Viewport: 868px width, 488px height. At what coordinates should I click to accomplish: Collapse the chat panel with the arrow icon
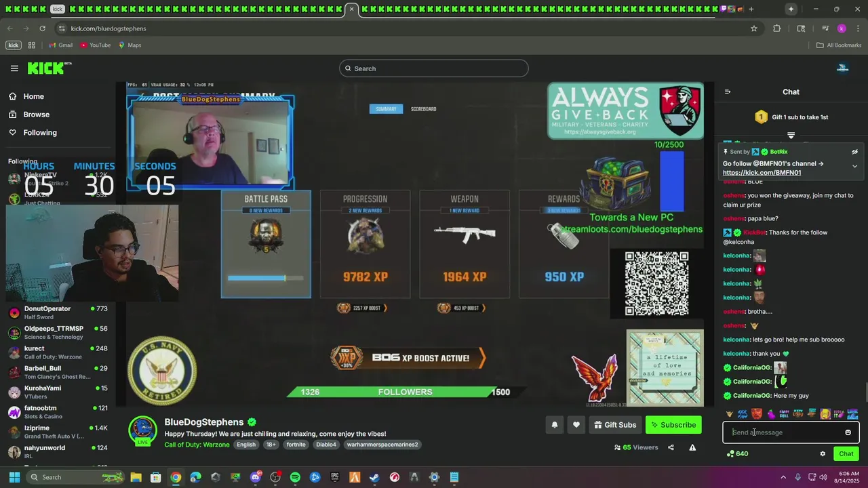pyautogui.click(x=728, y=91)
